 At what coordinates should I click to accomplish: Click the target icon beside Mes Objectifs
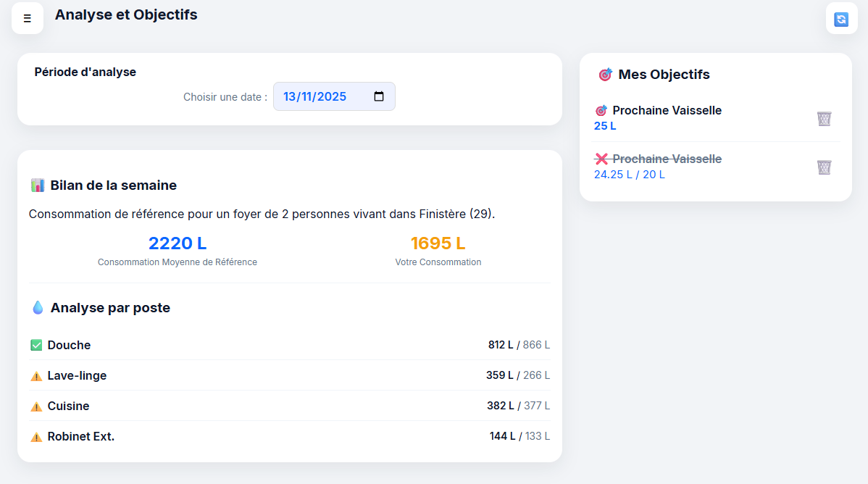click(x=605, y=75)
